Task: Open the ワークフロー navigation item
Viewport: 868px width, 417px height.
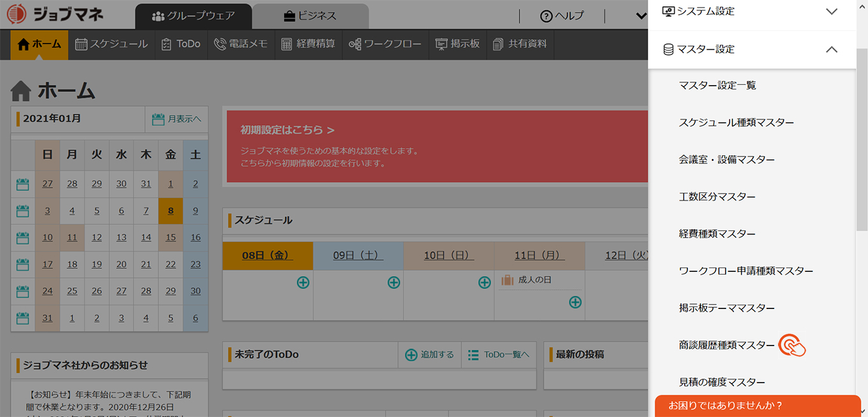Action: click(x=385, y=44)
